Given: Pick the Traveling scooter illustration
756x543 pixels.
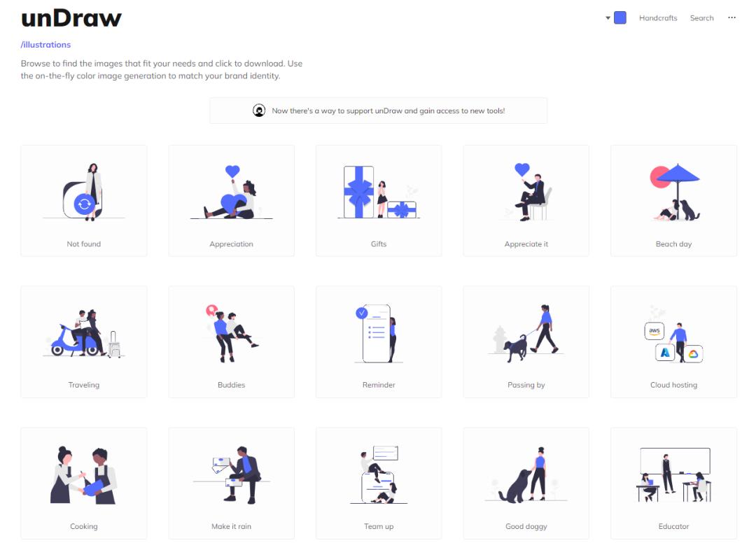Looking at the screenshot, I should 84,342.
